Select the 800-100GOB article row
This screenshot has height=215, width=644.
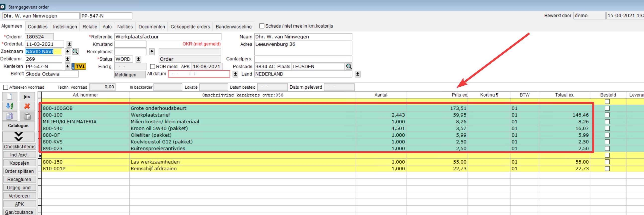85,108
